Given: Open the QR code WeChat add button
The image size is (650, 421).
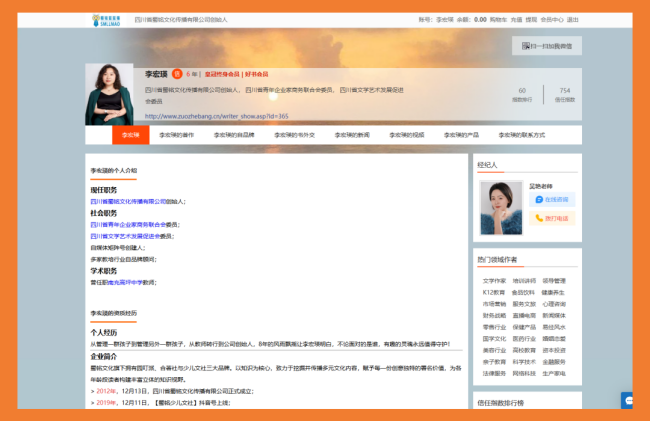Looking at the screenshot, I should pos(546,46).
